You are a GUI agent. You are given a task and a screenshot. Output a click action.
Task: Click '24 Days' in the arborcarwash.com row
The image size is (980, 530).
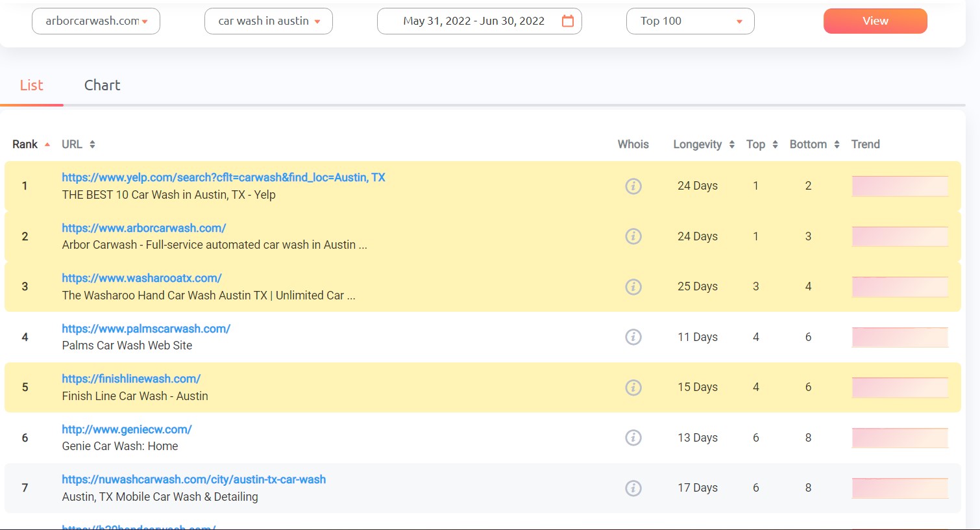click(x=698, y=236)
